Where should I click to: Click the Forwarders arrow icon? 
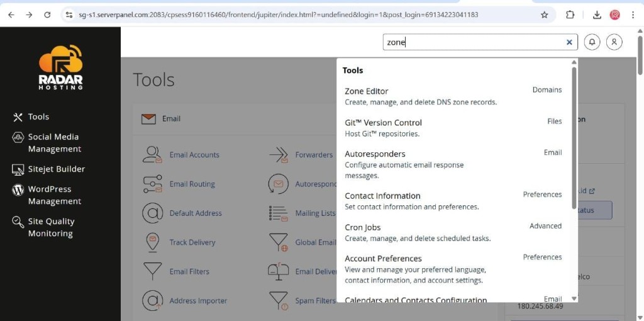(x=279, y=155)
